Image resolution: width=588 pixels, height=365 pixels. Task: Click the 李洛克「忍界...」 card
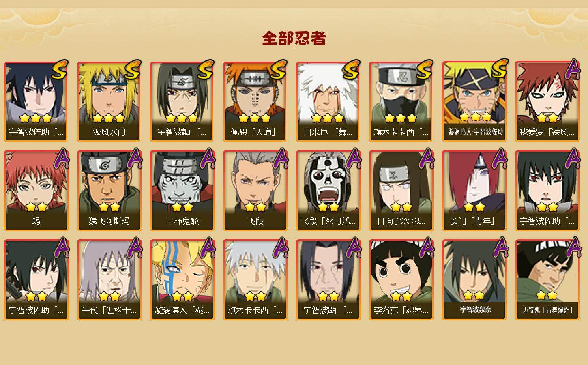(401, 280)
